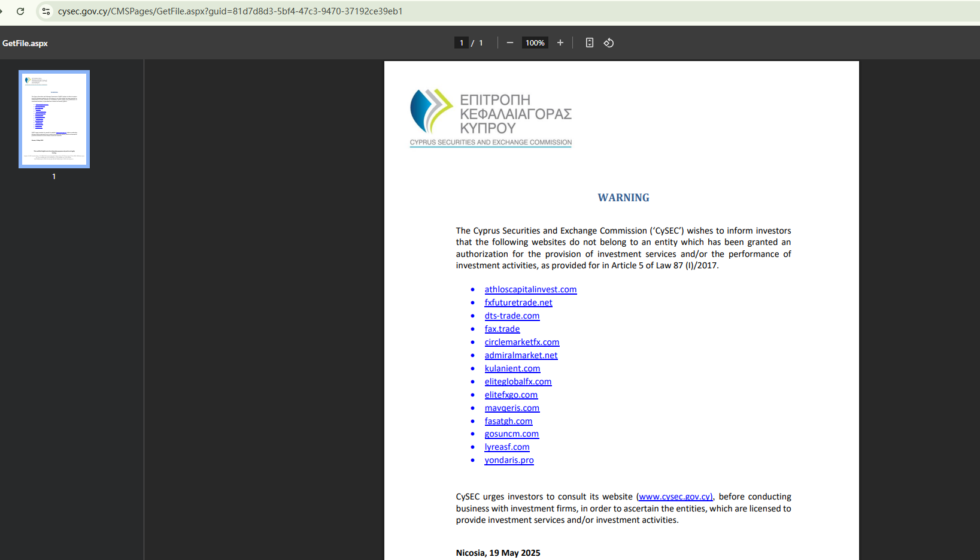Reload the page with the refresh icon
The width and height of the screenshot is (980, 560).
(20, 11)
